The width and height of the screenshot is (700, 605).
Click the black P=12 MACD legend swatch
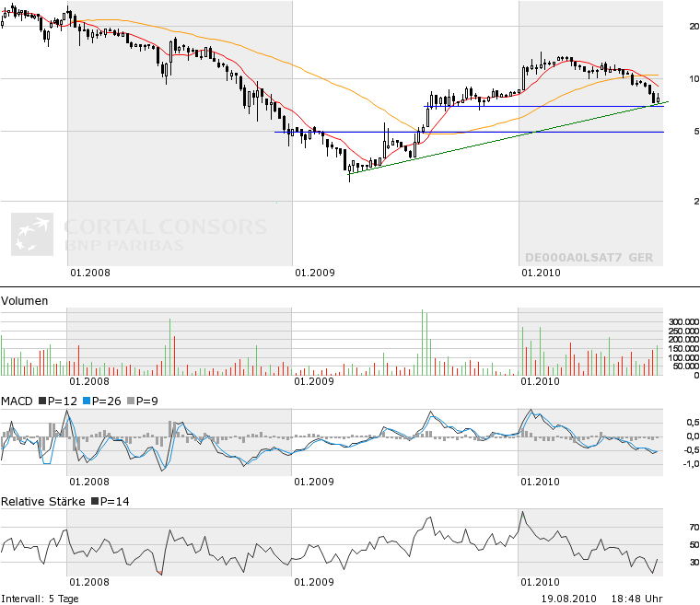click(41, 401)
